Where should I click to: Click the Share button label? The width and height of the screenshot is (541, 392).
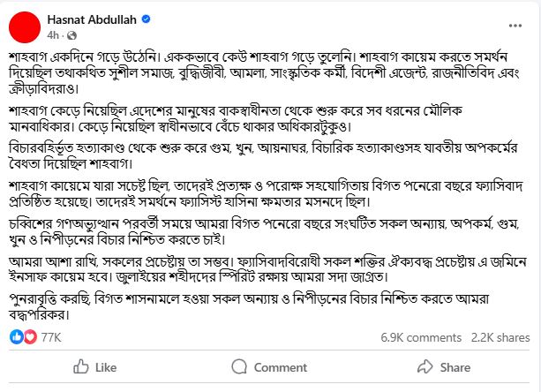455,367
